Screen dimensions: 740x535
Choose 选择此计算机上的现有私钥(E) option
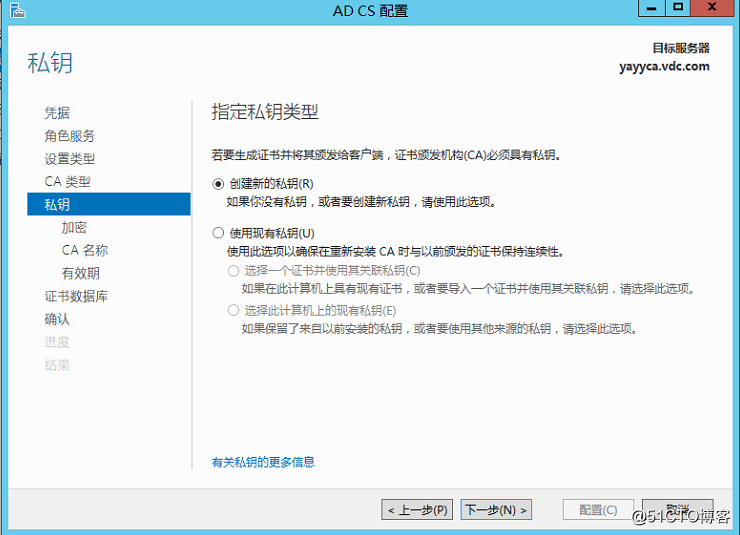[x=233, y=310]
